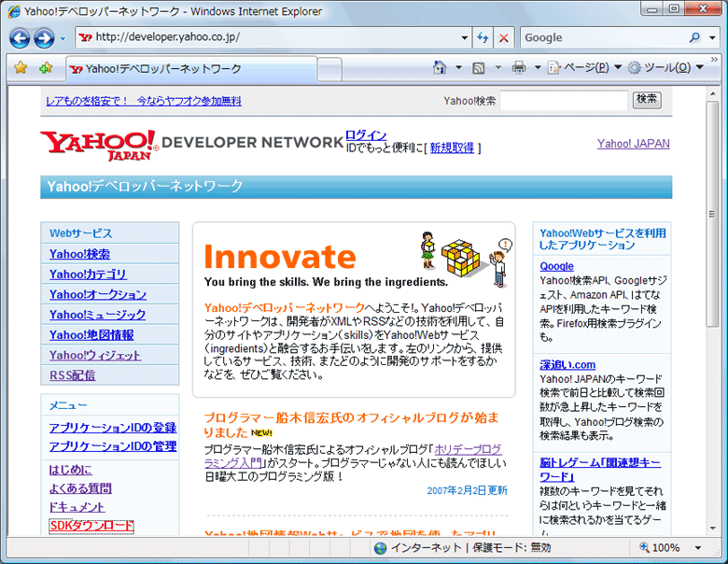Open the Qoogle application link
The width and height of the screenshot is (728, 564).
click(556, 266)
